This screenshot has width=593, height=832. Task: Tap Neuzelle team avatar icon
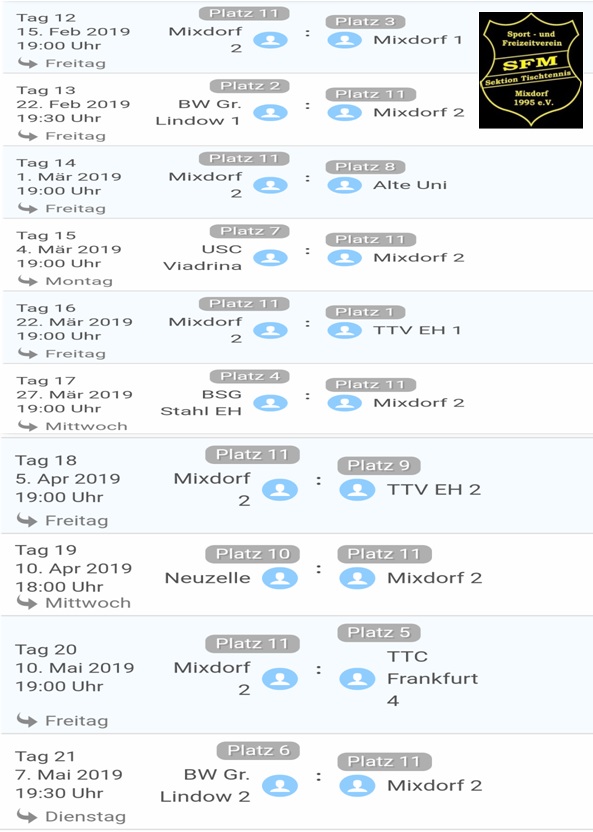(x=280, y=578)
